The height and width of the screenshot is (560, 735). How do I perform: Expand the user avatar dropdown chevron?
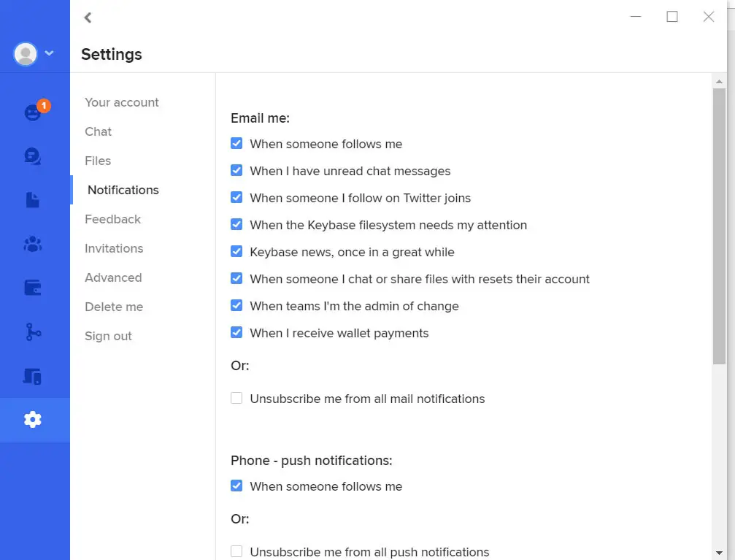[x=50, y=53]
